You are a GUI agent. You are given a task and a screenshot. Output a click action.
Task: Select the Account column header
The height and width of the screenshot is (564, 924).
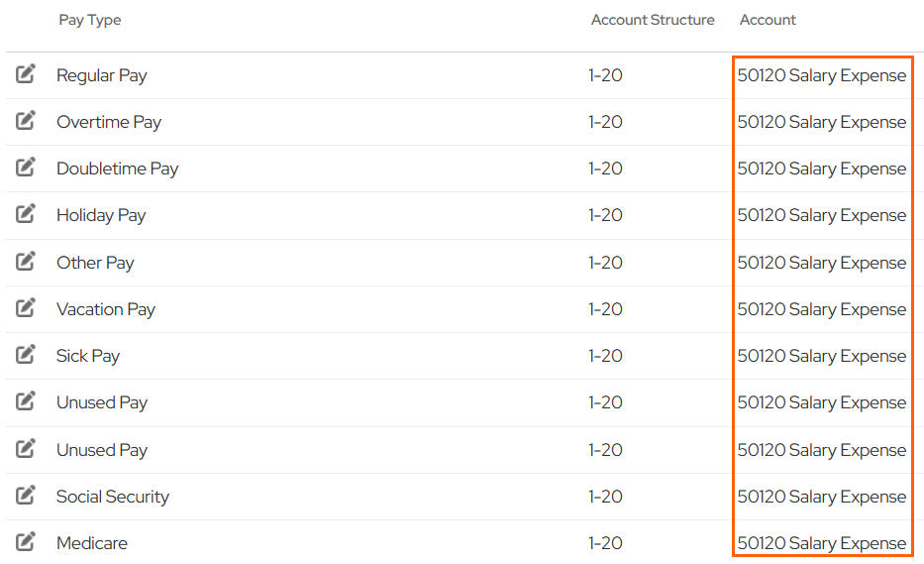point(768,20)
